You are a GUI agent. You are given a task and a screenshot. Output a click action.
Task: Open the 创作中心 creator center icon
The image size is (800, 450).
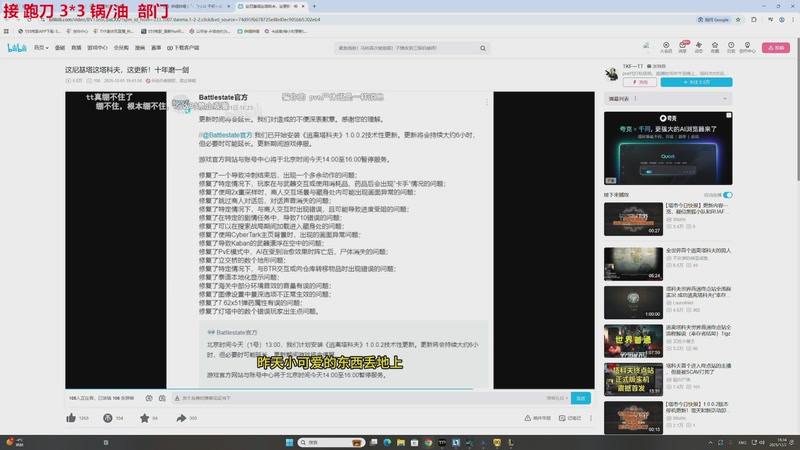(747, 47)
